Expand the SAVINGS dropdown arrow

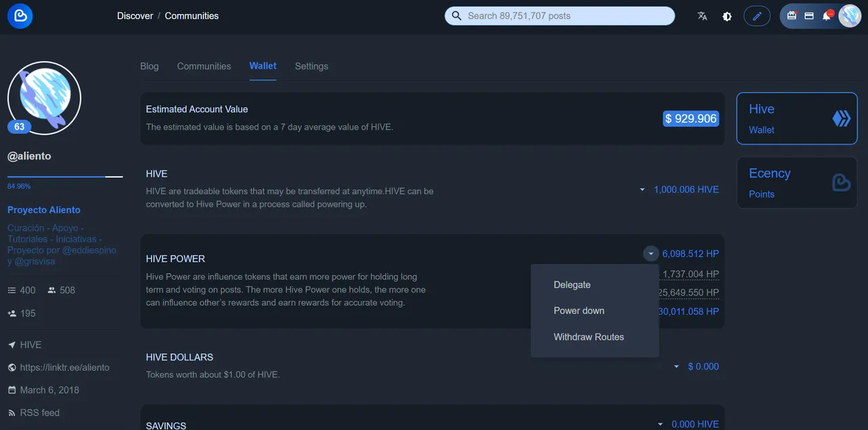(660, 425)
